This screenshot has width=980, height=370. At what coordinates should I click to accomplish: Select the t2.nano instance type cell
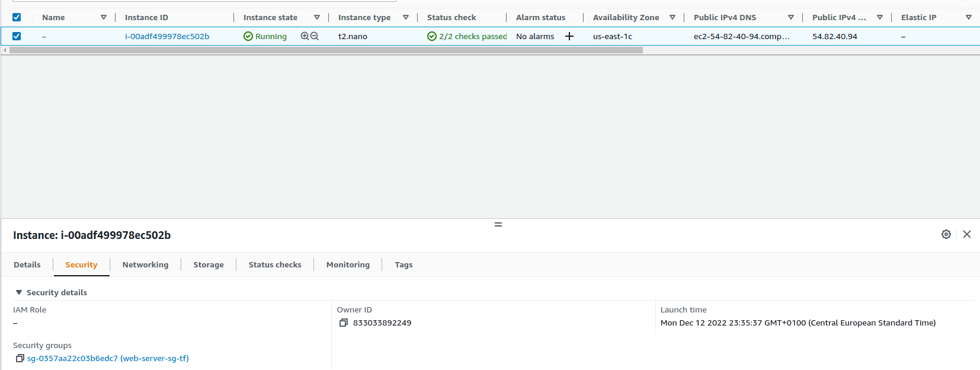coord(353,36)
